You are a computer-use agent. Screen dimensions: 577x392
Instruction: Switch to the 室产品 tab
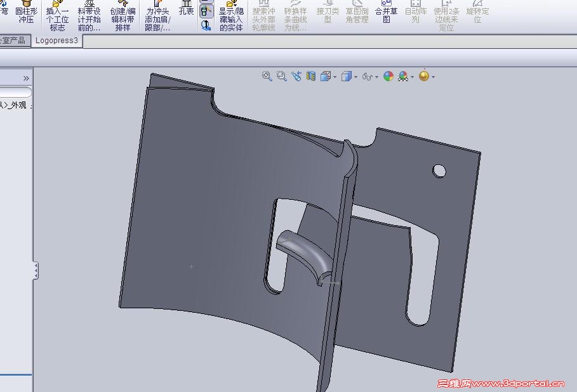click(x=14, y=41)
